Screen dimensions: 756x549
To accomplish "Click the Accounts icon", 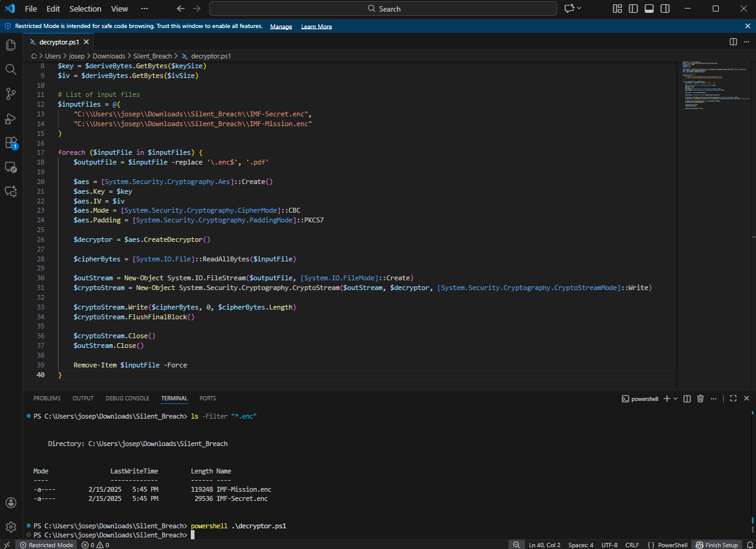I will (x=10, y=503).
